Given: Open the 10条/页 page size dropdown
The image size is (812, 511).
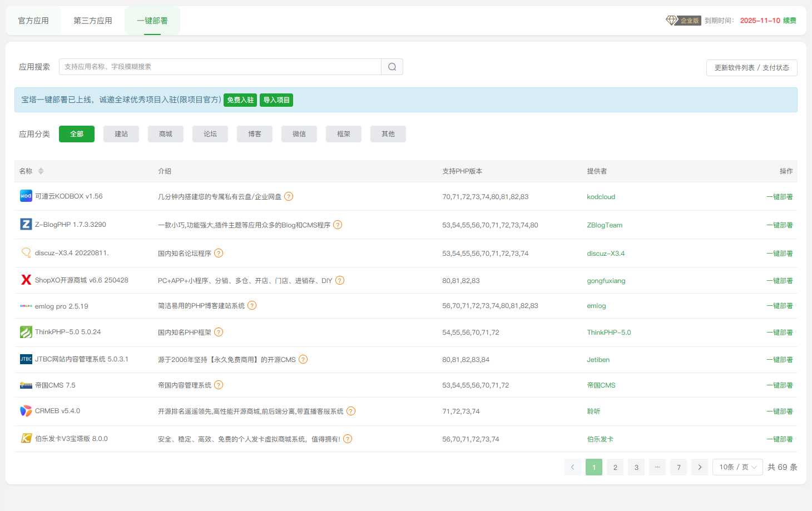Looking at the screenshot, I should [x=737, y=467].
